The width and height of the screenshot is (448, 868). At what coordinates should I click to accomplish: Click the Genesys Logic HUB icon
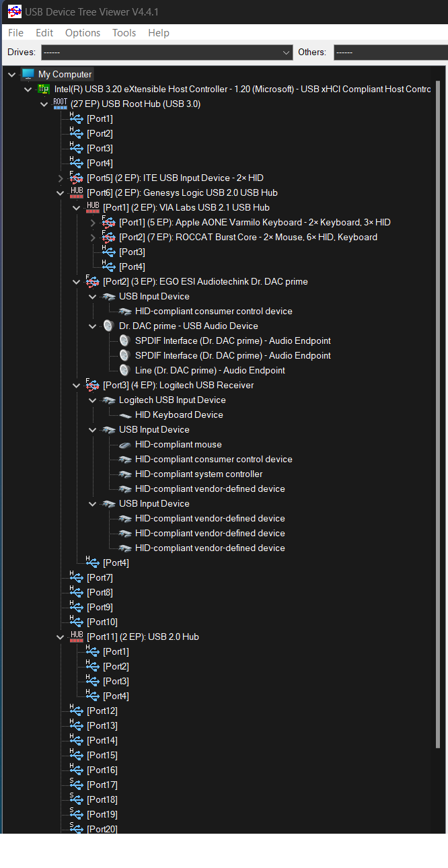(77, 192)
